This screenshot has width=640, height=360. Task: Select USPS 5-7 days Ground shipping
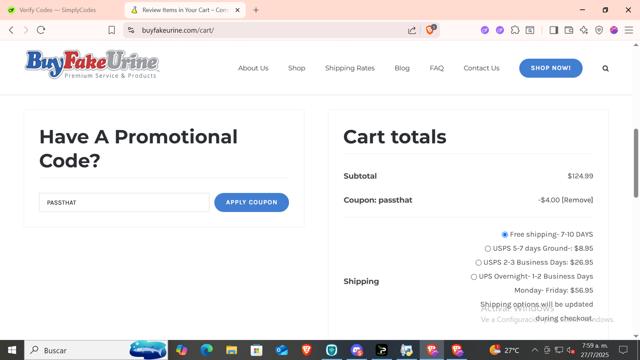pyautogui.click(x=488, y=249)
